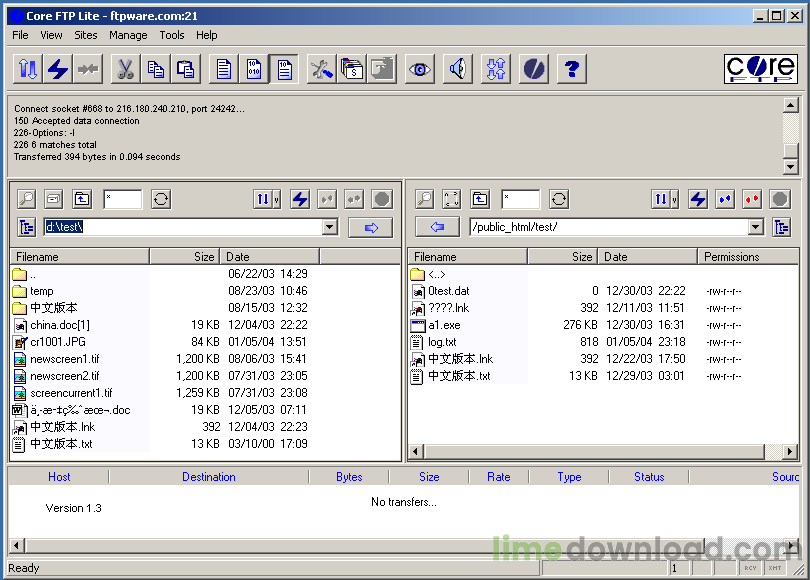Open the Manage menu
The width and height of the screenshot is (810, 580).
[x=128, y=35]
